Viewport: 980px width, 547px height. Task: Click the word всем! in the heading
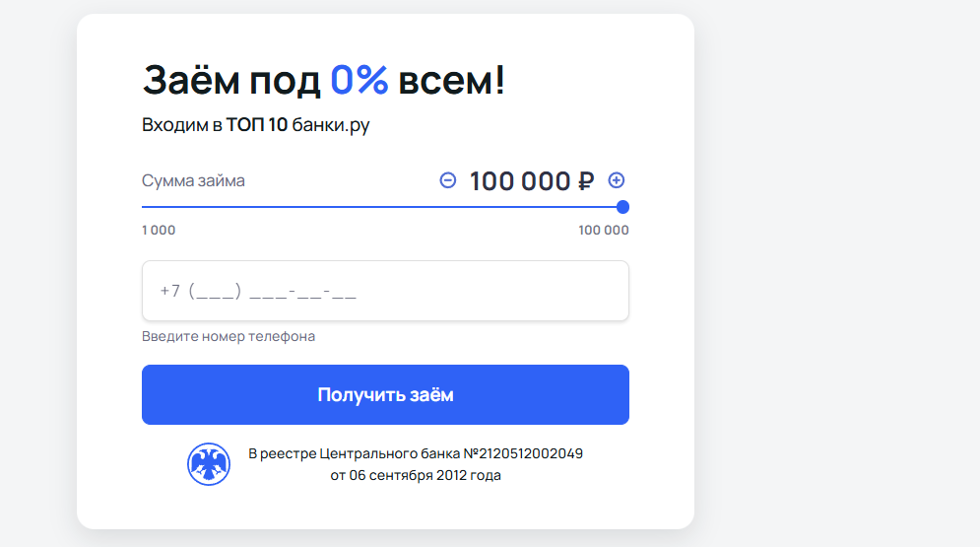[x=451, y=81]
